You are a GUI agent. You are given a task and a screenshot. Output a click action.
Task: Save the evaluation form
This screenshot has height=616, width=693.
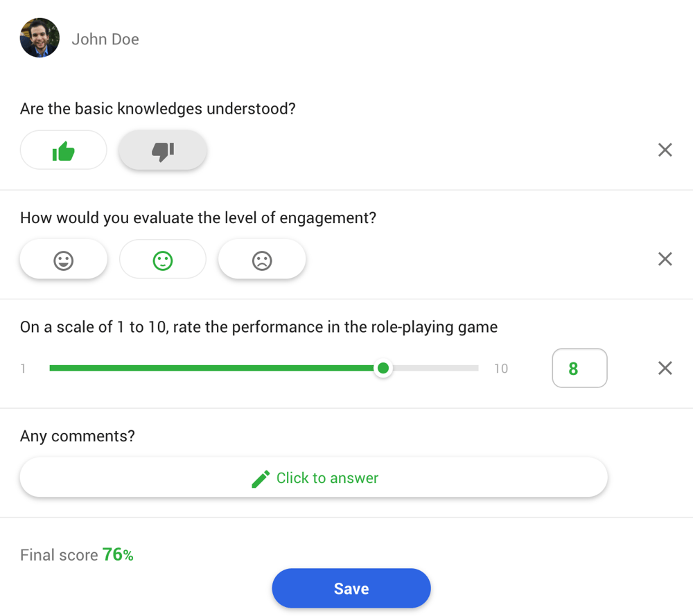351,588
